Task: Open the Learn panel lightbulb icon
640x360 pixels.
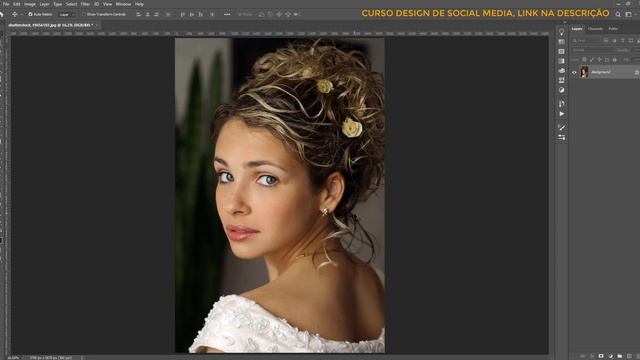Action: point(562,32)
